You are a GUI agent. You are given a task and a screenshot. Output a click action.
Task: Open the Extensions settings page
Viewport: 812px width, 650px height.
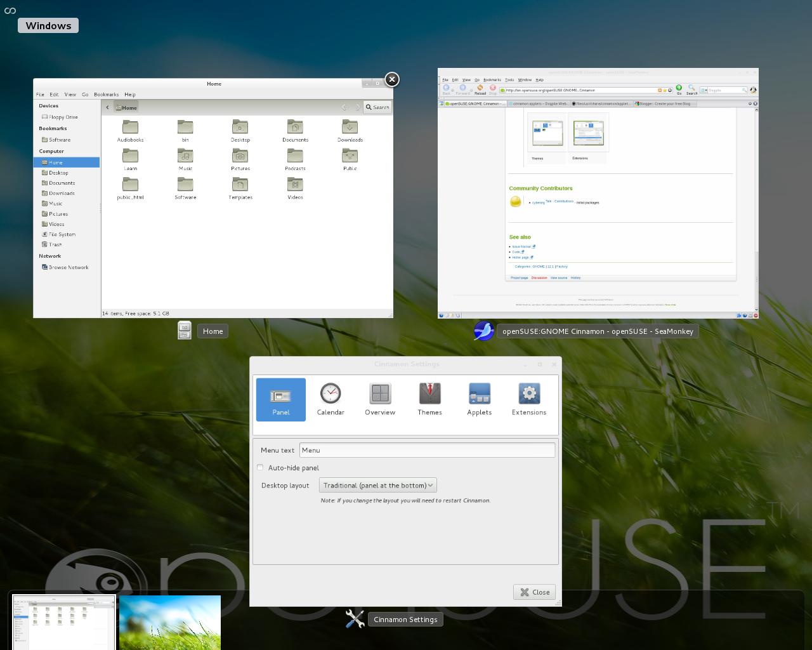tap(529, 399)
